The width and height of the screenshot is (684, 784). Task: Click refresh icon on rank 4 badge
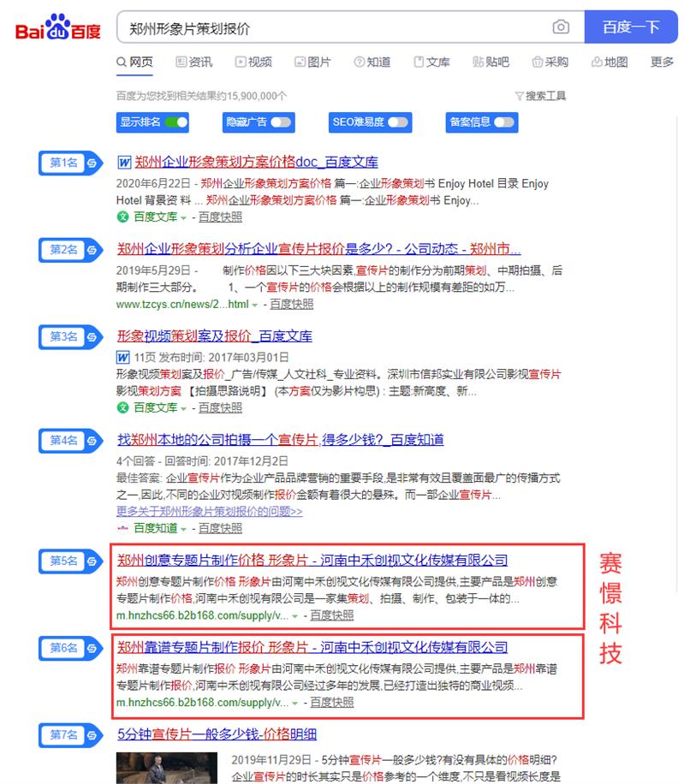[92, 441]
